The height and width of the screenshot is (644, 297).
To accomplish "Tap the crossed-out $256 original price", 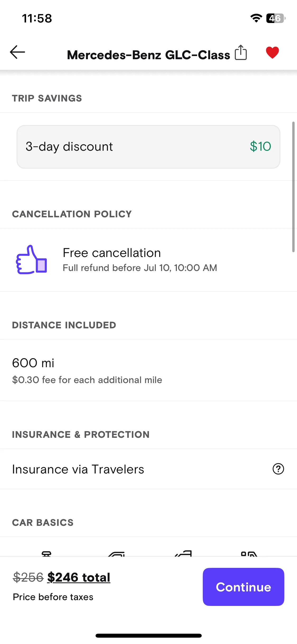I will [x=28, y=577].
